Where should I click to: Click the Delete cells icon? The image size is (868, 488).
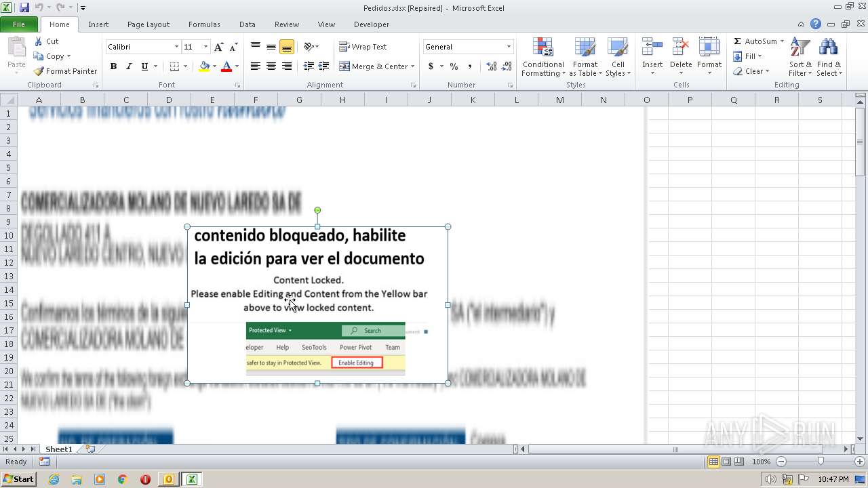[680, 47]
